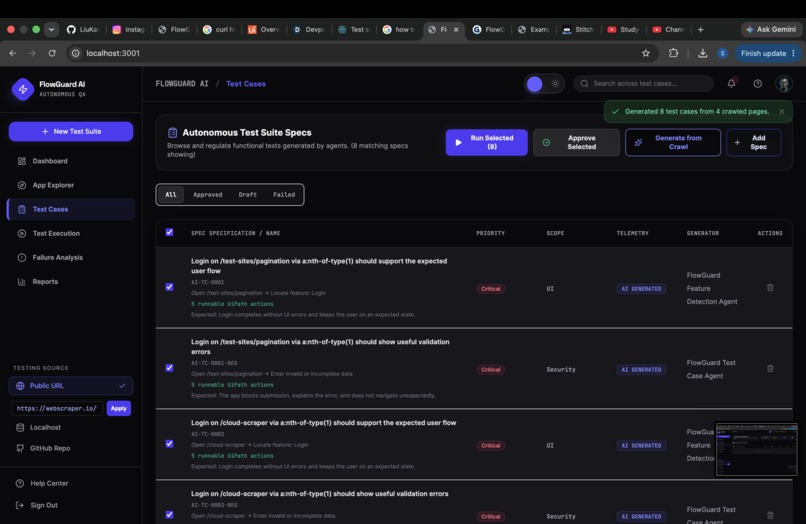Apply the webscraper.io URL
806x524 pixels.
click(x=119, y=408)
